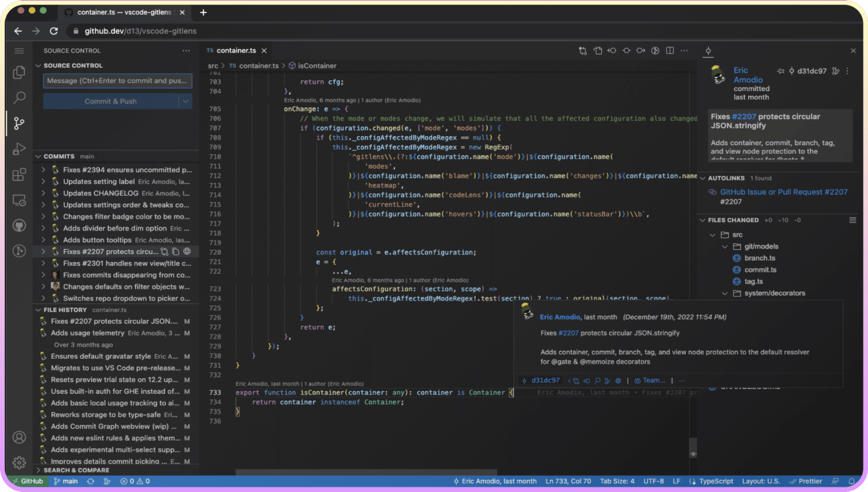868x492 pixels.
Task: Collapse the git/models folder
Action: pos(725,247)
